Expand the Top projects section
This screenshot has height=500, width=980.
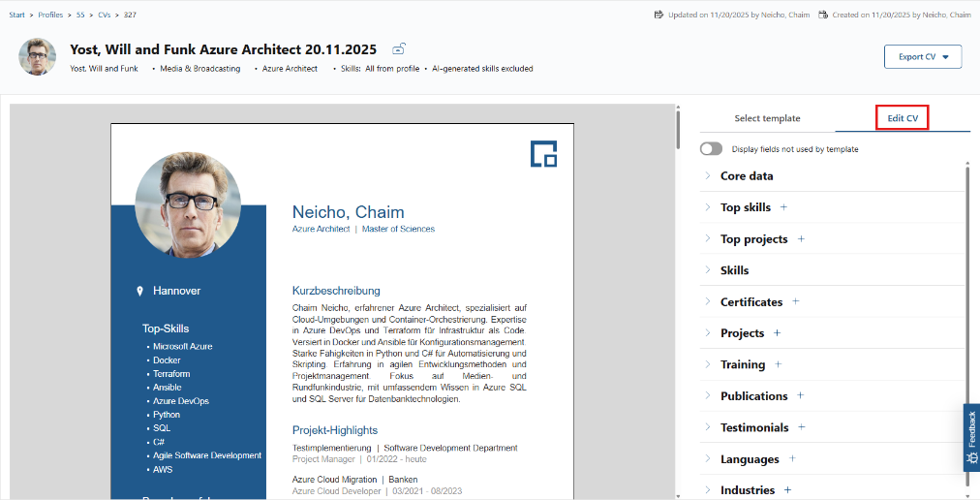(708, 238)
